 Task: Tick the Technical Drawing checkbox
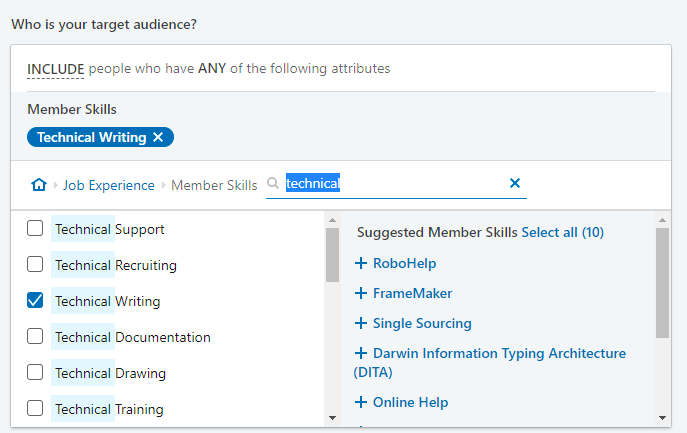pyautogui.click(x=35, y=373)
